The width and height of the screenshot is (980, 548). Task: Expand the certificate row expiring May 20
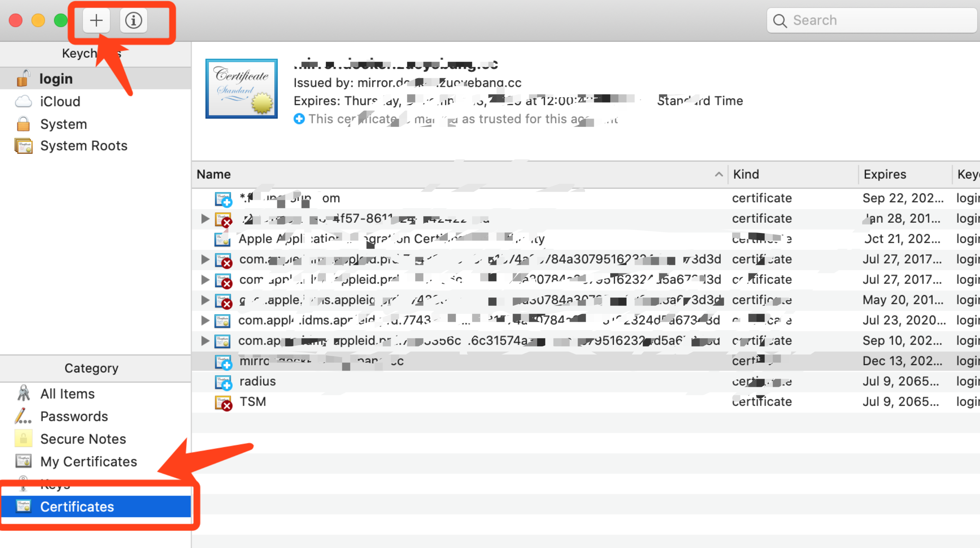(x=205, y=300)
